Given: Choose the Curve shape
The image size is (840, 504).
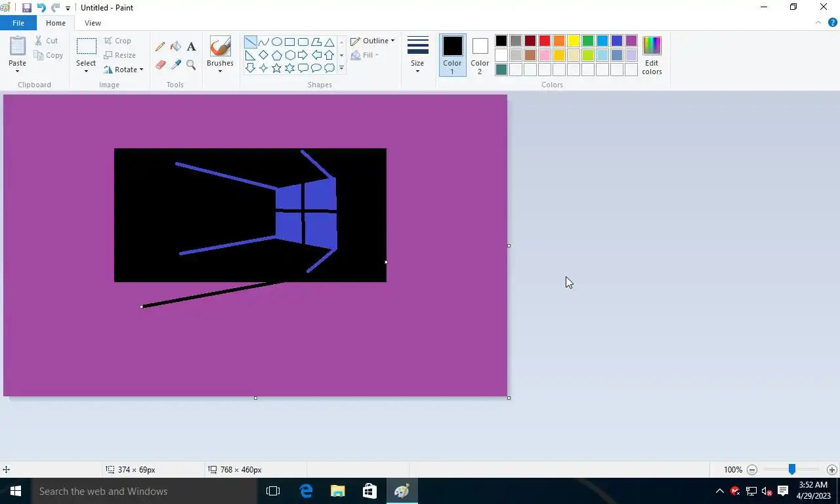Looking at the screenshot, I should pyautogui.click(x=264, y=42).
